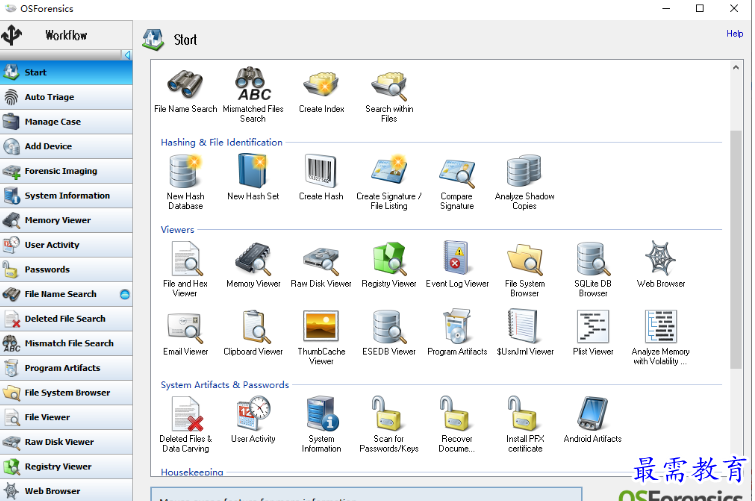Click Program Artifacts in Workflow sidebar

(66, 368)
